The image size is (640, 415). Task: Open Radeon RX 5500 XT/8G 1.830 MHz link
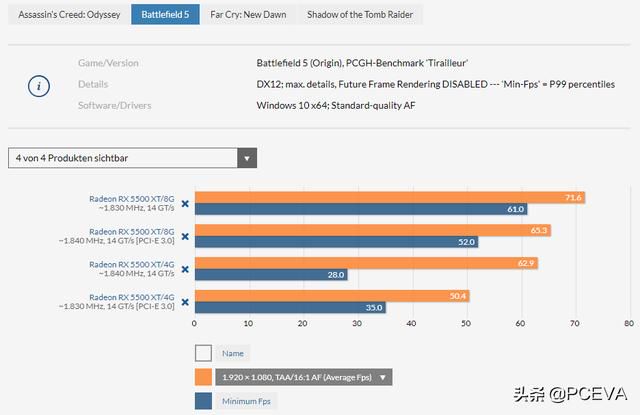click(x=131, y=199)
